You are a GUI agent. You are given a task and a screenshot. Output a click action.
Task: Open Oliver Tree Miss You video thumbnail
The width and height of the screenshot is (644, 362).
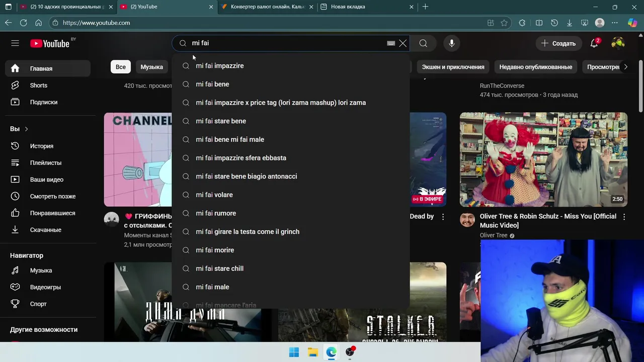543,159
